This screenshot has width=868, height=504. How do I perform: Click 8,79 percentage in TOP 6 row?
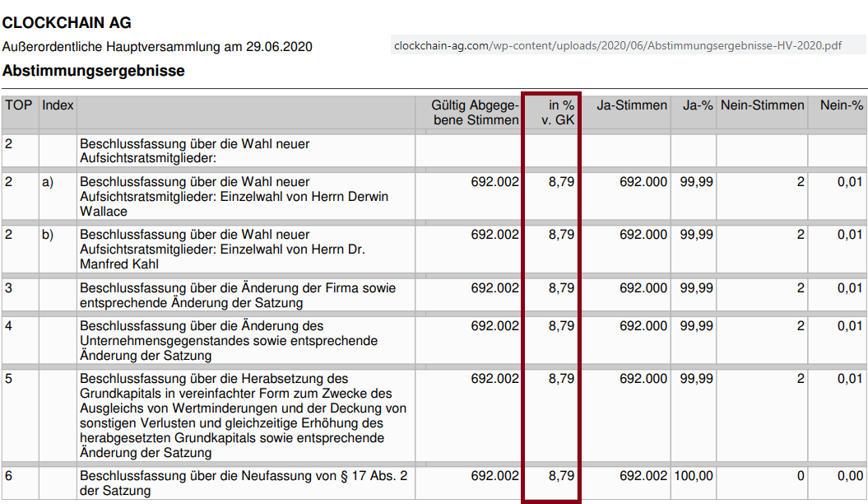point(561,476)
